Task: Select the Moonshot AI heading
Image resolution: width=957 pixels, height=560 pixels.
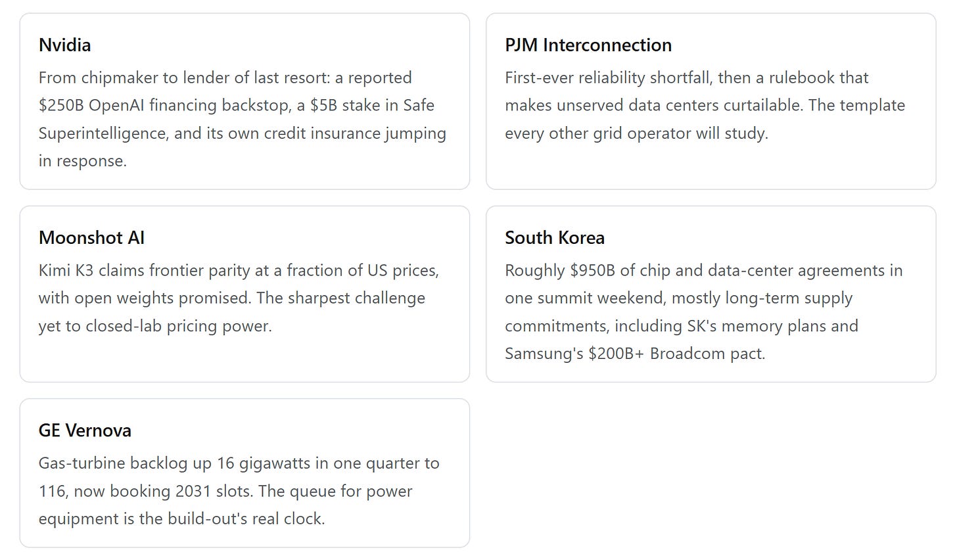Action: [91, 237]
